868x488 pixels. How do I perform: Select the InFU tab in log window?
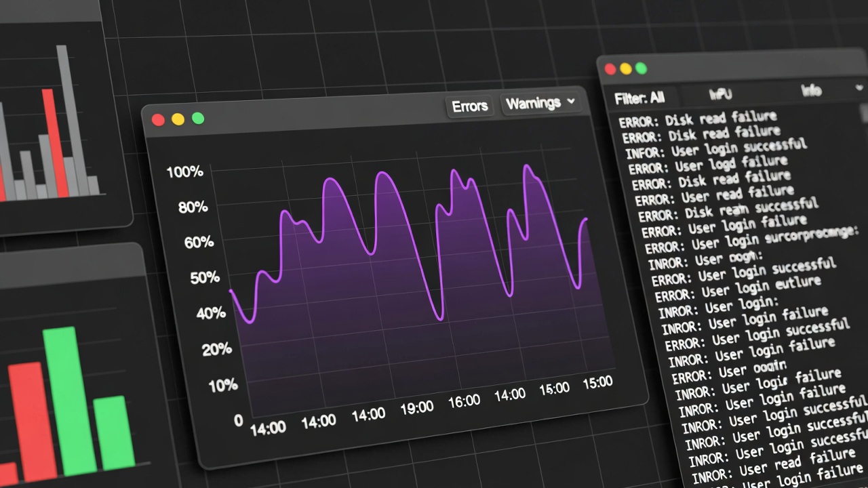point(720,94)
